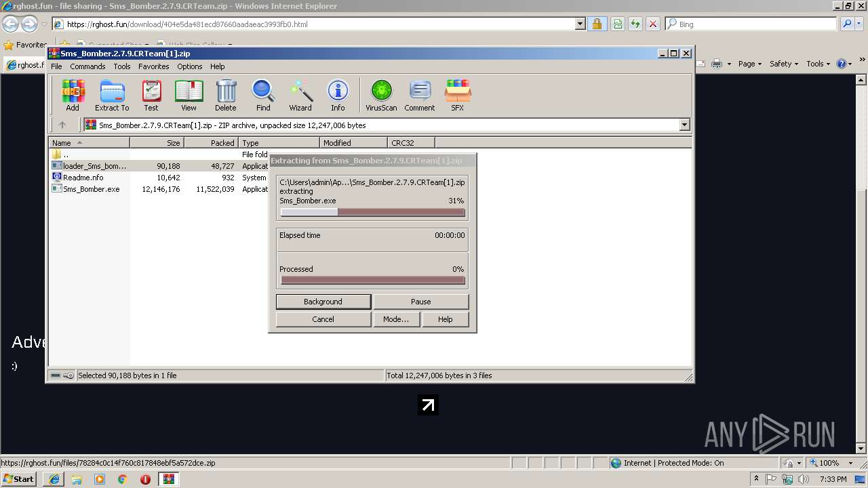Open the WinRAR Help menu
This screenshot has width=868, height=488.
click(217, 66)
